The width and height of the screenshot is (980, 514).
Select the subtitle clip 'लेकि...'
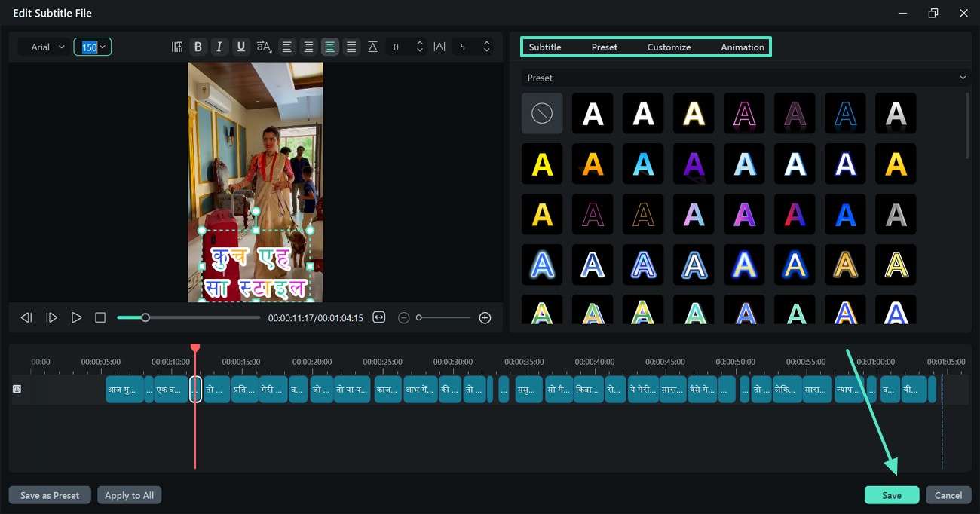787,389
